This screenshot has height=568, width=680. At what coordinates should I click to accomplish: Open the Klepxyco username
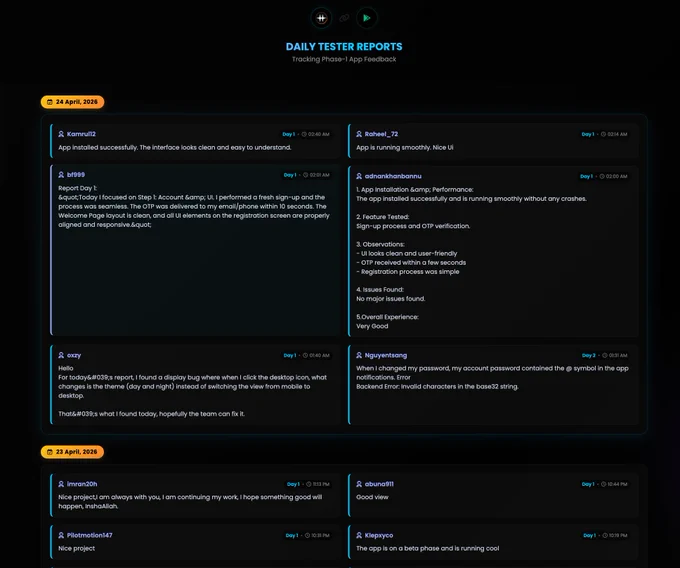[x=379, y=535]
